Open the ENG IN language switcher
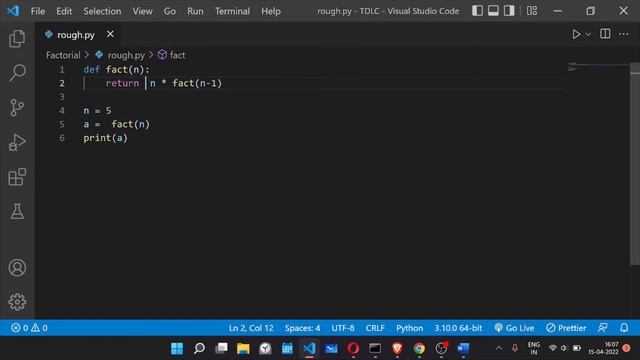 534,348
